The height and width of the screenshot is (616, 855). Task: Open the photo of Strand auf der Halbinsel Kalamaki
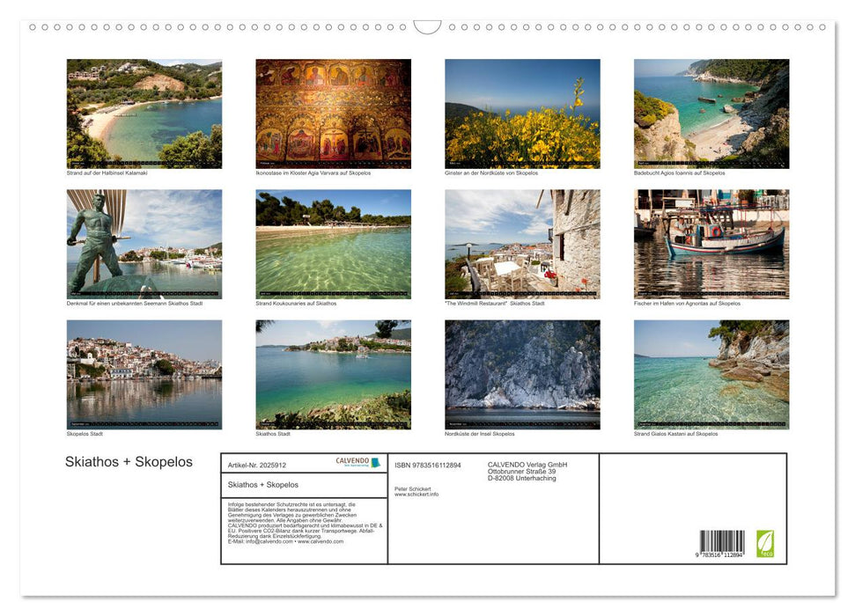144,112
